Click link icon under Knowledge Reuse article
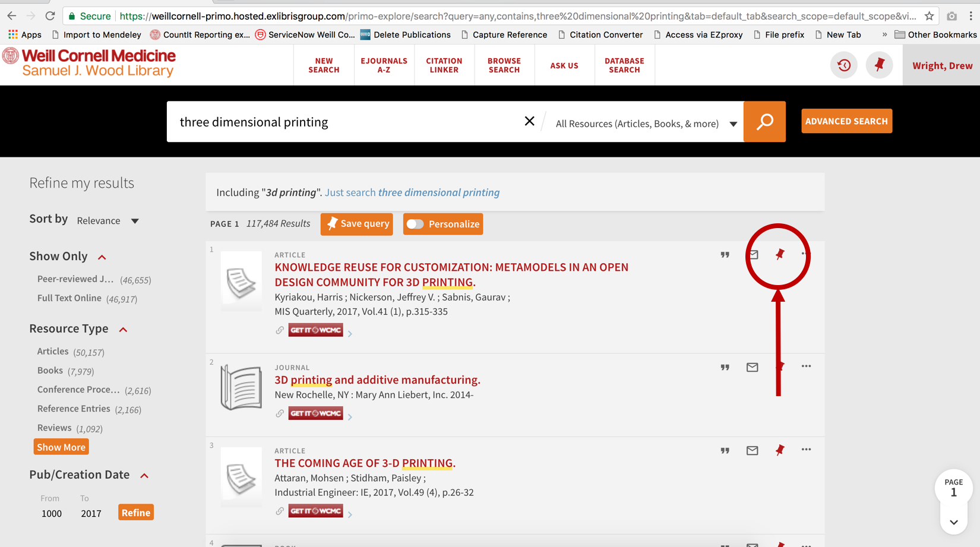Screen dimensions: 980x547 pos(280,330)
